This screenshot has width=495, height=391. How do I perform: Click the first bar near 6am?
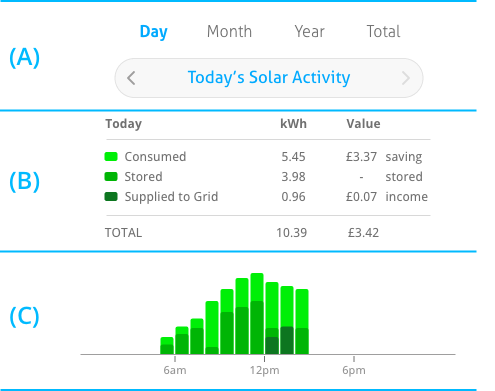(x=167, y=346)
